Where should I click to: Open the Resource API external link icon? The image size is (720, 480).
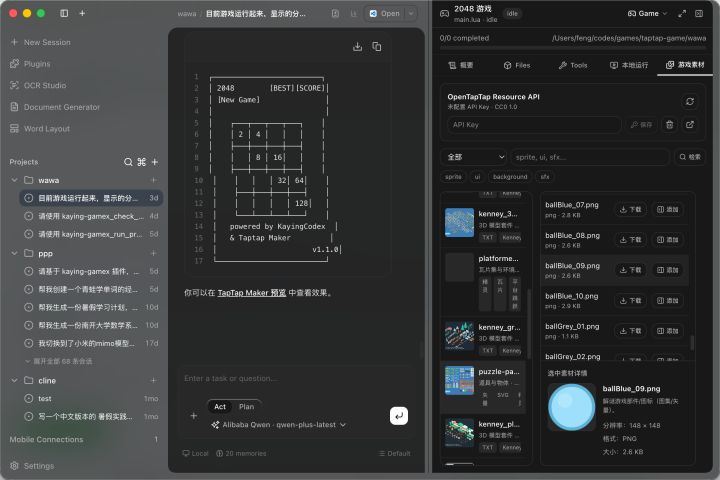coord(690,124)
